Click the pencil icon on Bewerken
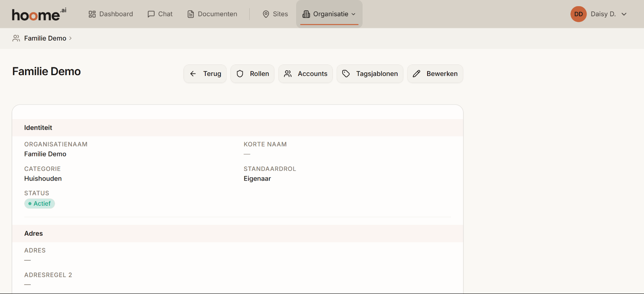The width and height of the screenshot is (644, 294). 416,74
